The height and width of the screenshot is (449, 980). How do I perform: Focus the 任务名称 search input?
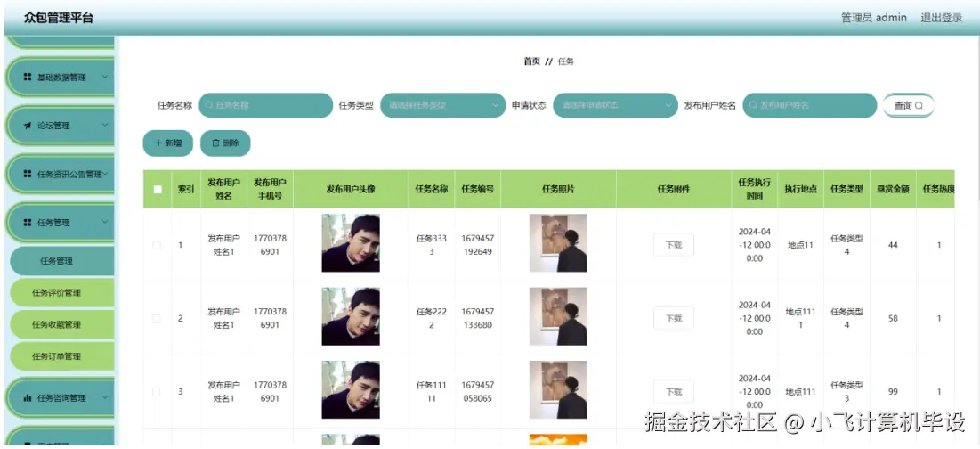pyautogui.click(x=265, y=106)
